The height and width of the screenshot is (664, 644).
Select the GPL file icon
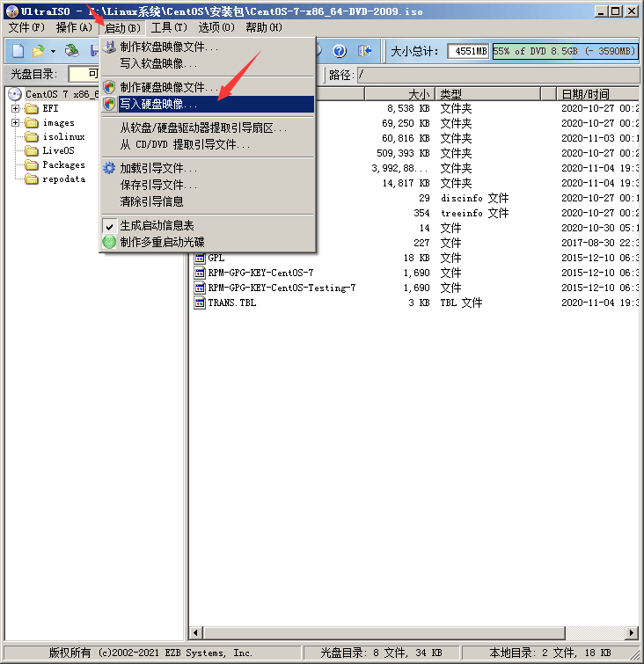pyautogui.click(x=200, y=259)
